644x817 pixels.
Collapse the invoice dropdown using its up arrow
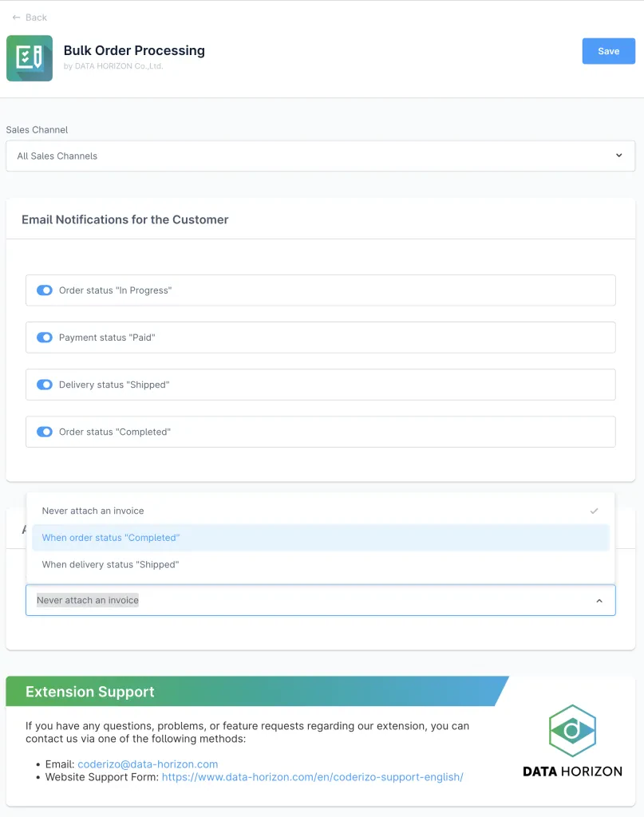tap(599, 601)
